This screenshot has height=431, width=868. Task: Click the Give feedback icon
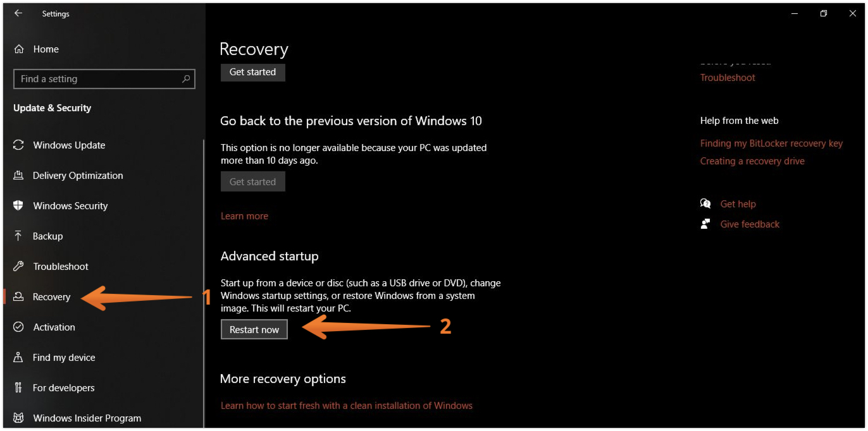pyautogui.click(x=705, y=224)
